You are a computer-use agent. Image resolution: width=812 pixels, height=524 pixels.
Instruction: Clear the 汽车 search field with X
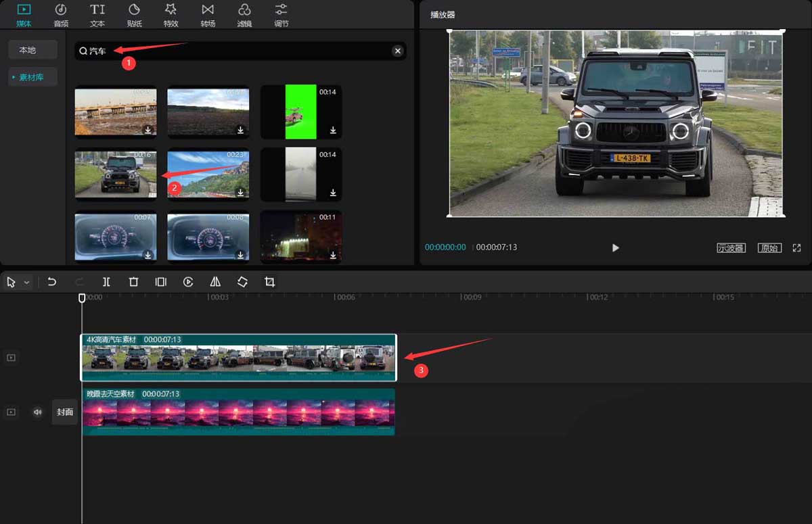(398, 51)
